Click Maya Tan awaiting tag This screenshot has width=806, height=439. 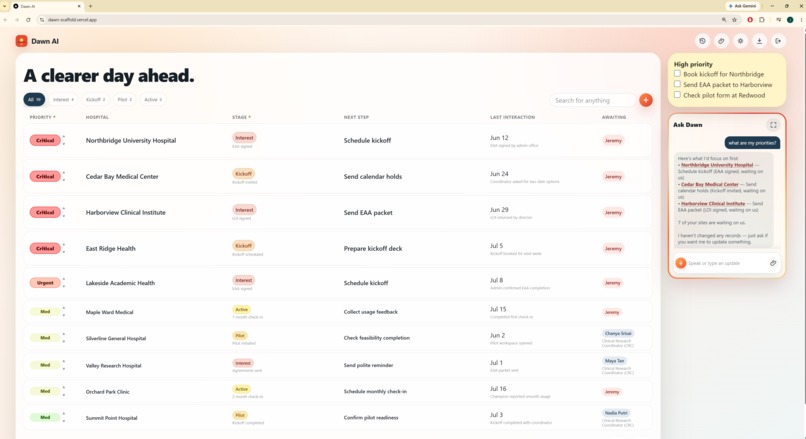point(614,361)
